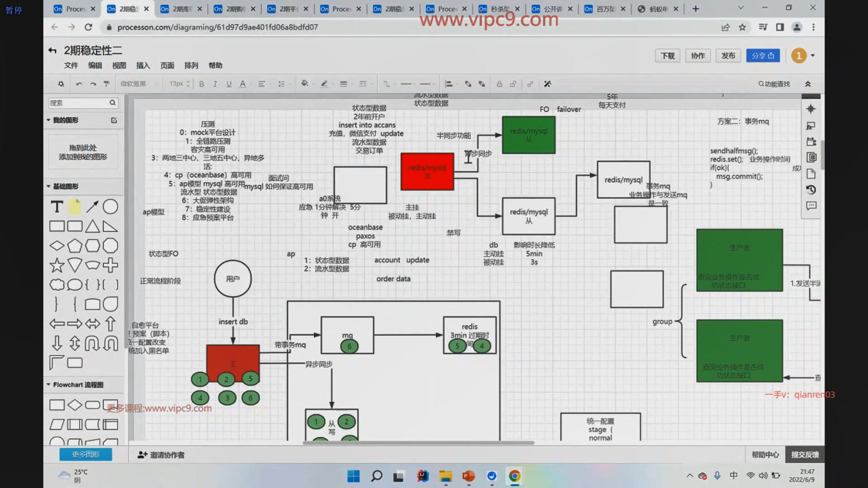Click the insert link icon in toolbar
Viewport: 868px width, 488px height.
coord(530,84)
